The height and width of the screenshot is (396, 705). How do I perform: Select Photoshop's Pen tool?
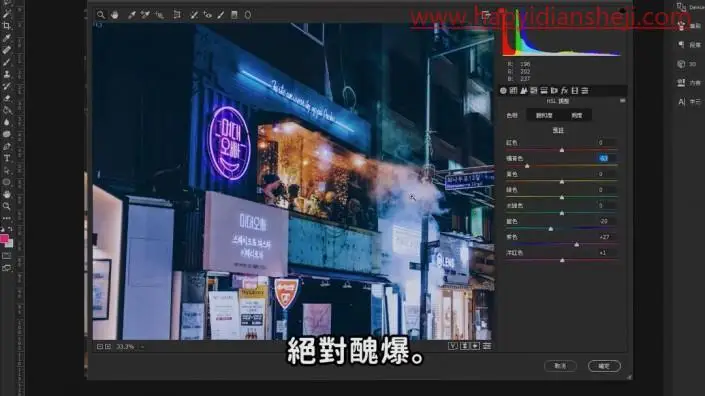[x=7, y=147]
